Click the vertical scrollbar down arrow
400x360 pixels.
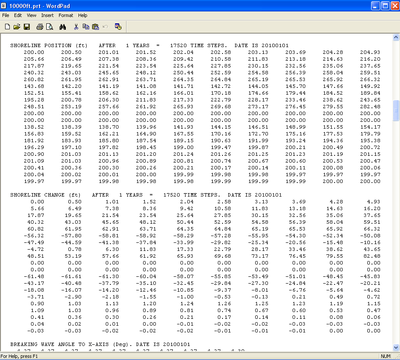(x=396, y=348)
